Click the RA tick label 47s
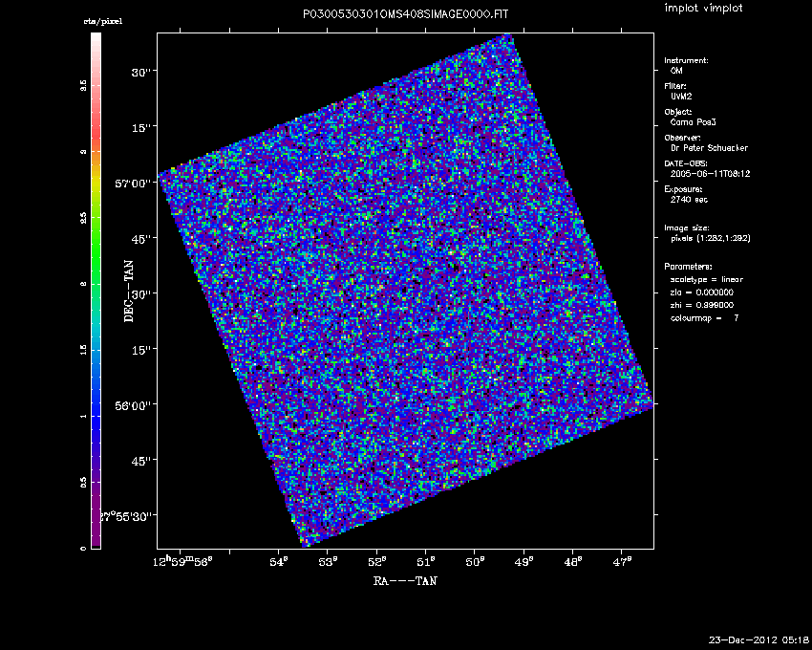 tap(622, 562)
